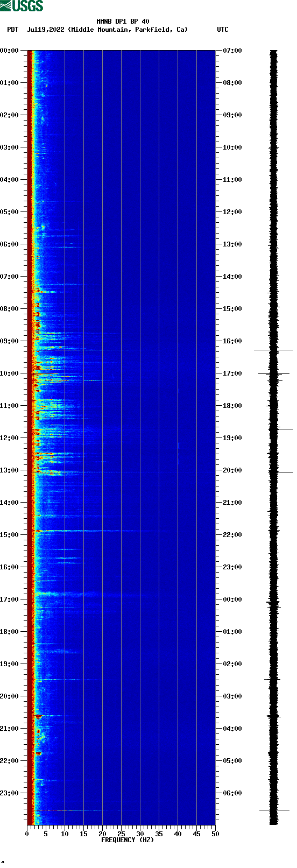297x868 pixels.
Task: Click the spectrogram plot area
Action: tap(121, 437)
